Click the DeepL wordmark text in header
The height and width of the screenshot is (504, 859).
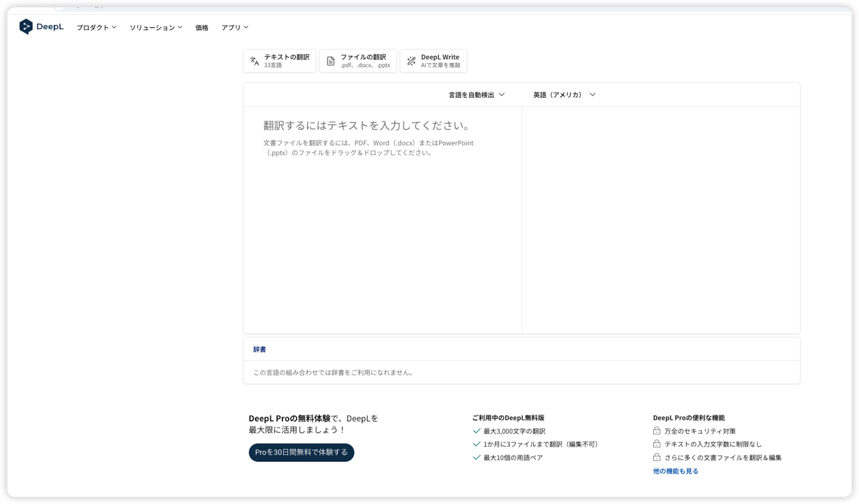click(x=50, y=27)
